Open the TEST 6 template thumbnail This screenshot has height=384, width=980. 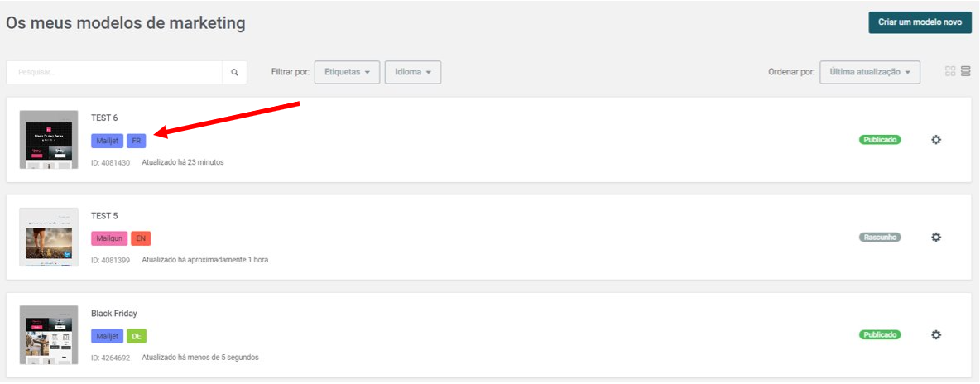pos(49,140)
